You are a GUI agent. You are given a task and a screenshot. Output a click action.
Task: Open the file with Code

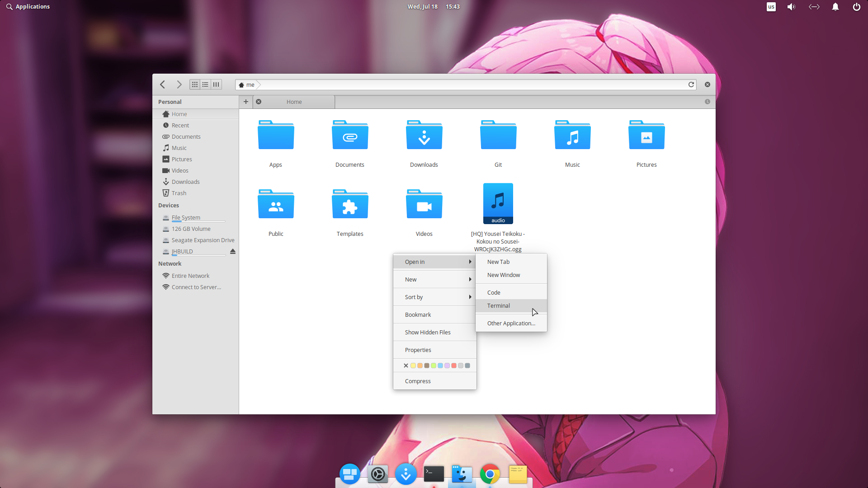coord(493,292)
